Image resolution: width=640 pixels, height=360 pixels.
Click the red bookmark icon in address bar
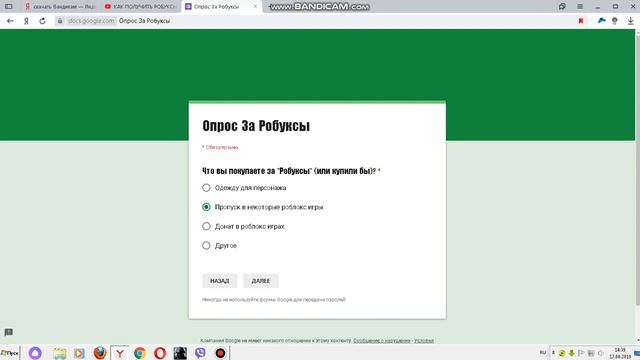point(581,21)
